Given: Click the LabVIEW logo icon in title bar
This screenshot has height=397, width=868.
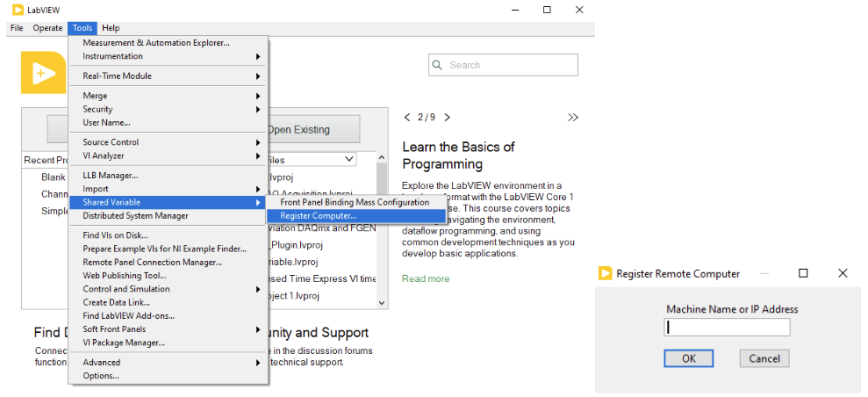Looking at the screenshot, I should (x=18, y=10).
